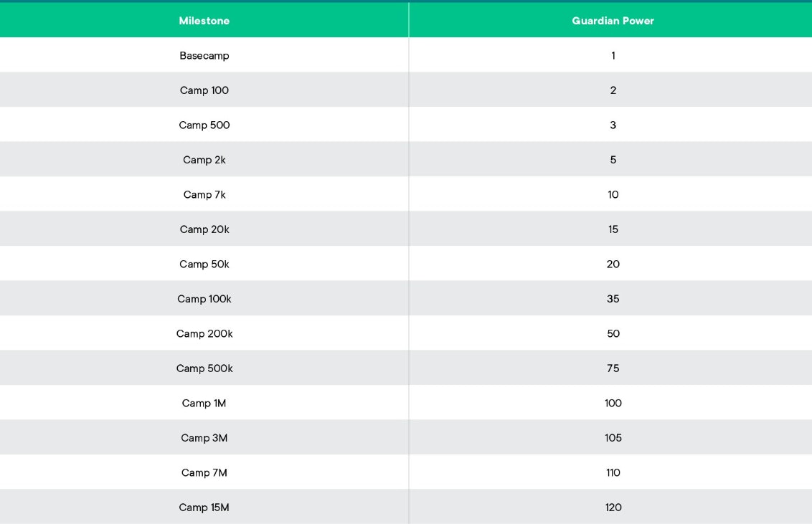
Task: Select the Camp 100 cell
Action: (204, 90)
